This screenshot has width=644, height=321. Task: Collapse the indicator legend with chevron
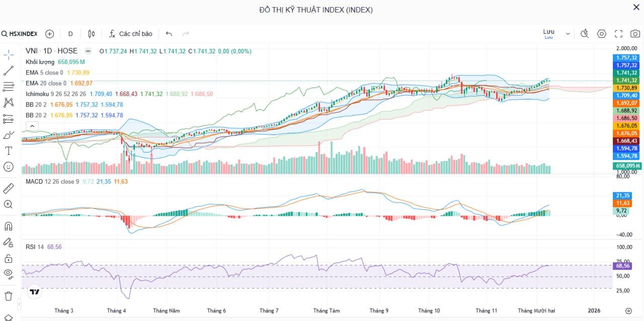click(x=31, y=126)
